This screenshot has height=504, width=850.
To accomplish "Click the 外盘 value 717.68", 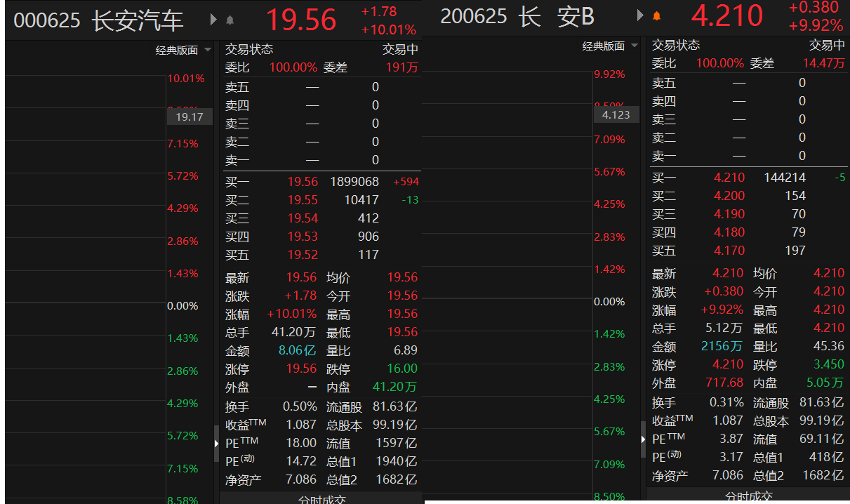I will point(724,383).
